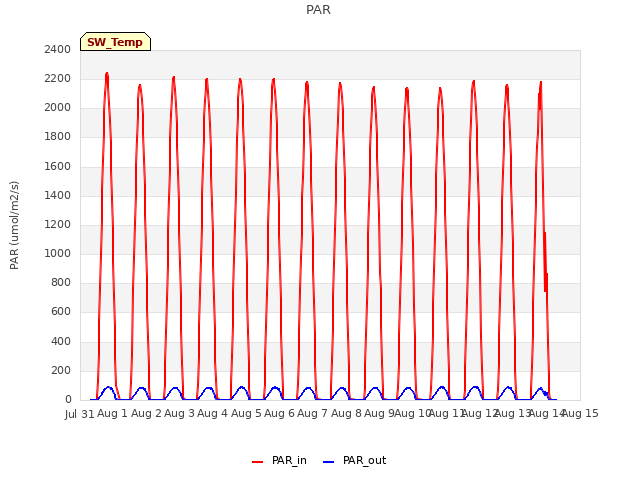Toggle the PAR_out legend entry
Image resolution: width=640 pixels, height=480 pixels.
[354, 461]
